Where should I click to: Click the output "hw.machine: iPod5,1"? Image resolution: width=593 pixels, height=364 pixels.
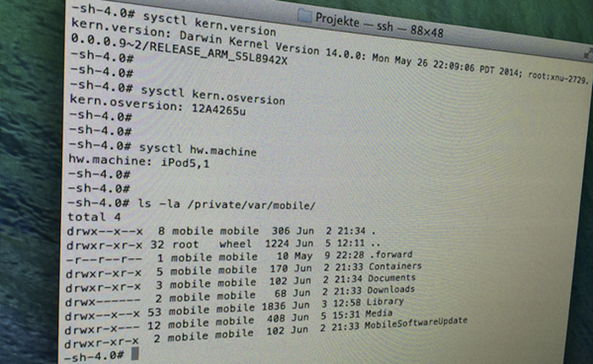[139, 162]
